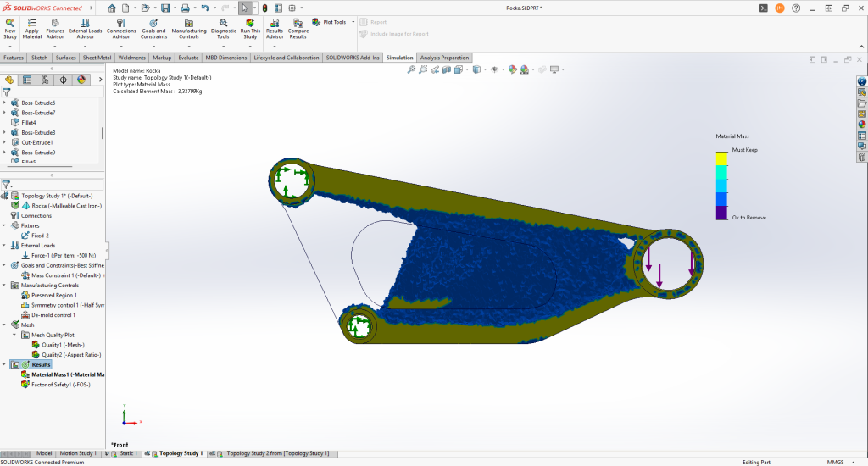Screen dimensions: 868x466
Task: Open External Loads Advisor
Action: coord(86,29)
